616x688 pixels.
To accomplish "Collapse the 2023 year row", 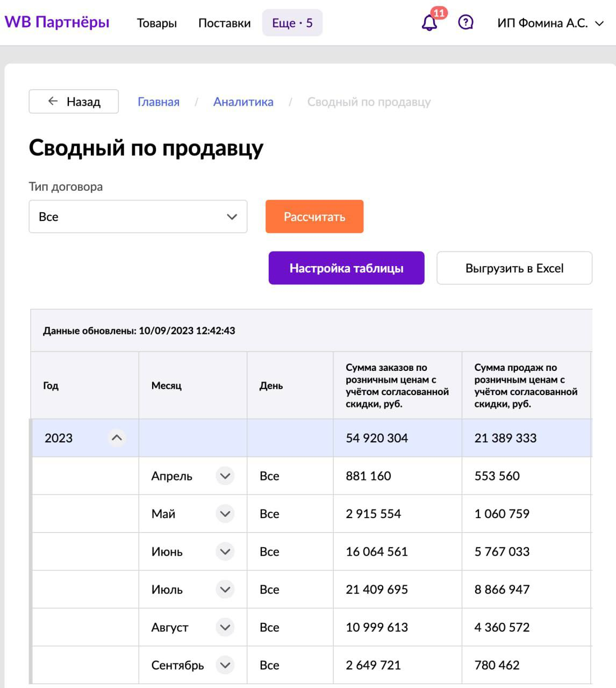I will pyautogui.click(x=117, y=438).
